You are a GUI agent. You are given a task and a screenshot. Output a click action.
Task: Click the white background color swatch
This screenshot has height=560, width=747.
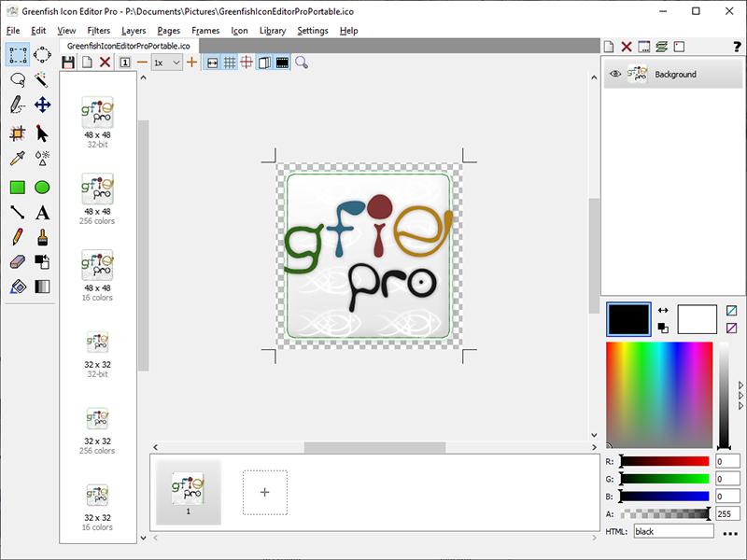(x=697, y=319)
